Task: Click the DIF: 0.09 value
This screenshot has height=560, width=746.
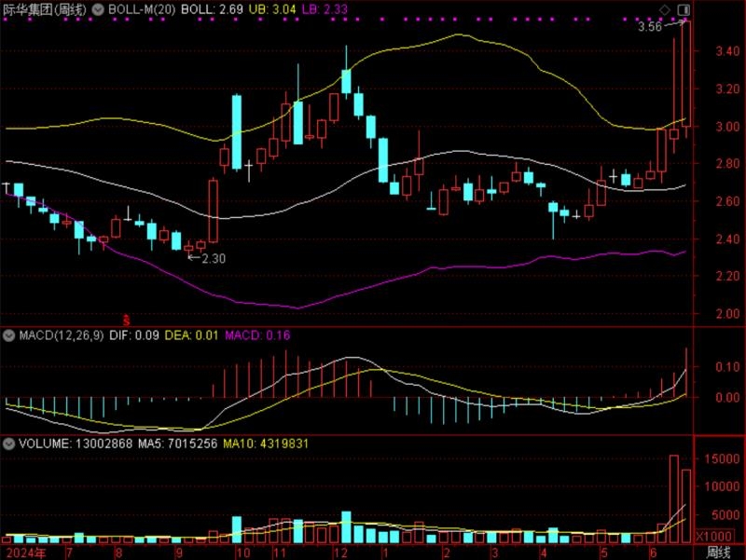Action: (134, 335)
